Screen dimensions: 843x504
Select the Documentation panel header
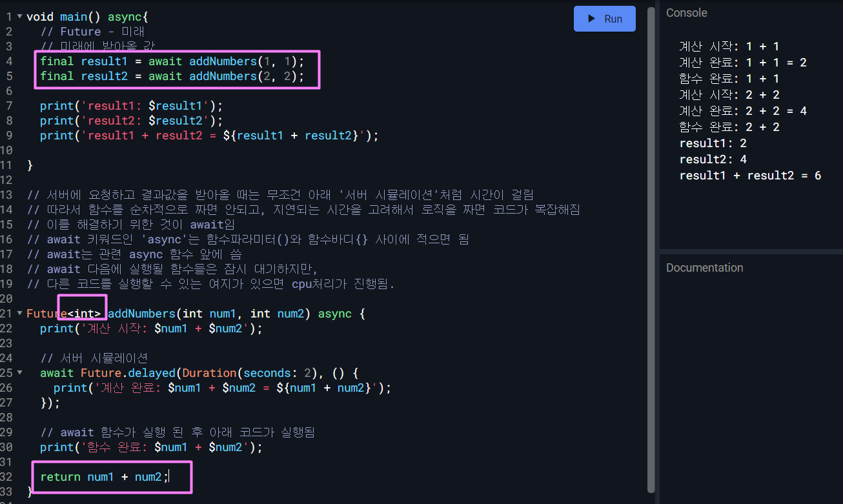tap(705, 268)
